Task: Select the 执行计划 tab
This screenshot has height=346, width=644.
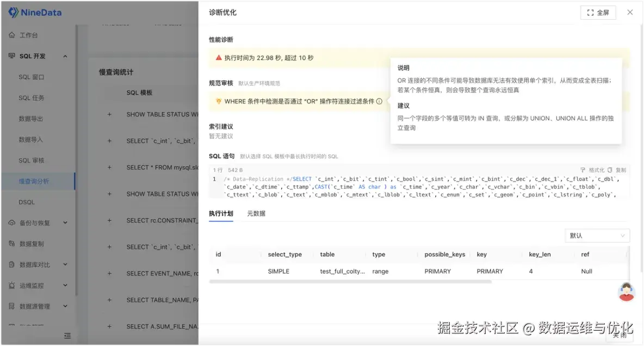Action: coord(220,212)
